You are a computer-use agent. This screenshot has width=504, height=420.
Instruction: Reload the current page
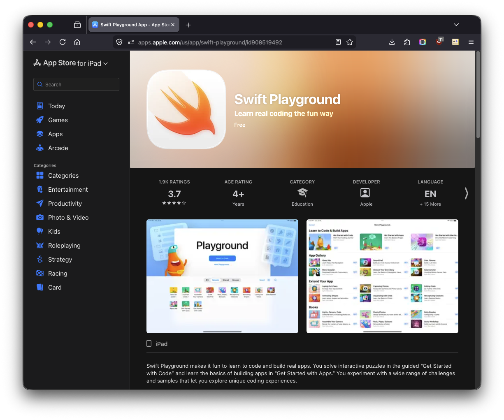(x=63, y=42)
